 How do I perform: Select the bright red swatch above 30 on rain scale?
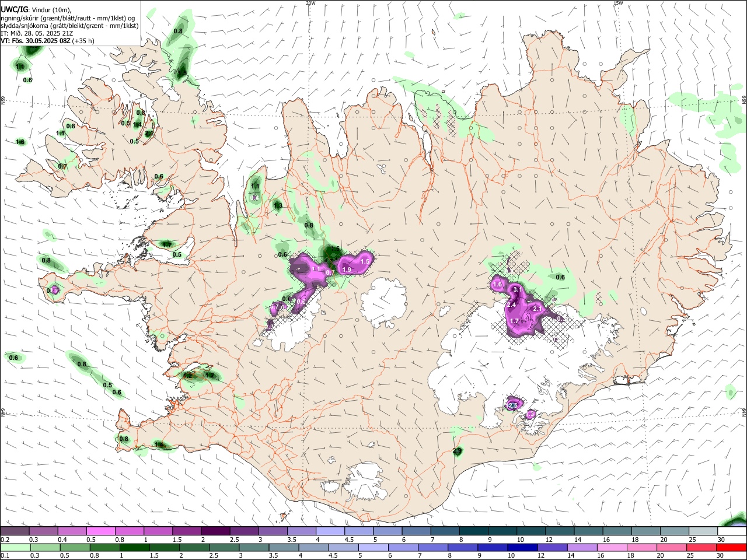pyautogui.click(x=732, y=547)
